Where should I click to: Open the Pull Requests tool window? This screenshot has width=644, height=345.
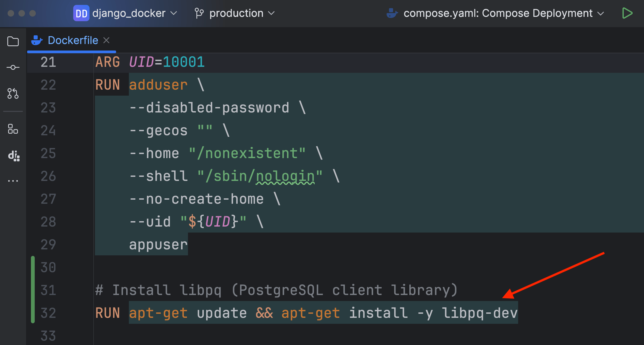(13, 93)
